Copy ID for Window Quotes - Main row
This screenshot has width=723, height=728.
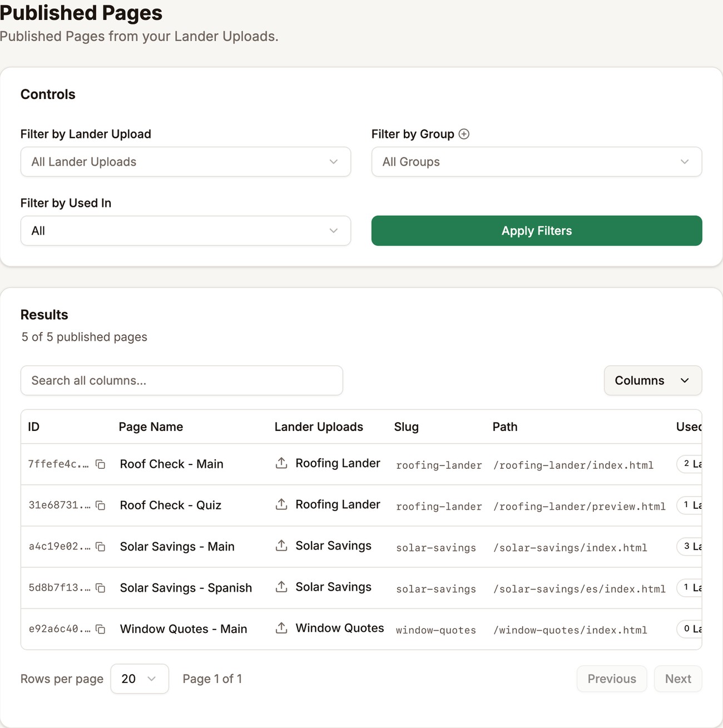[x=100, y=629]
